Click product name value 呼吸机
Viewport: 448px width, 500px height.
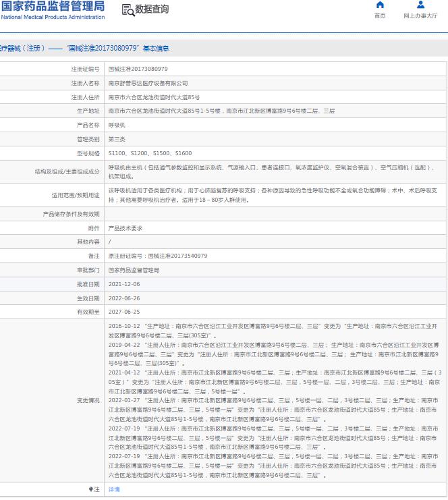117,125
